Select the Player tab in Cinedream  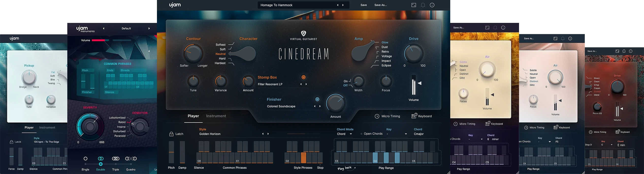point(193,116)
